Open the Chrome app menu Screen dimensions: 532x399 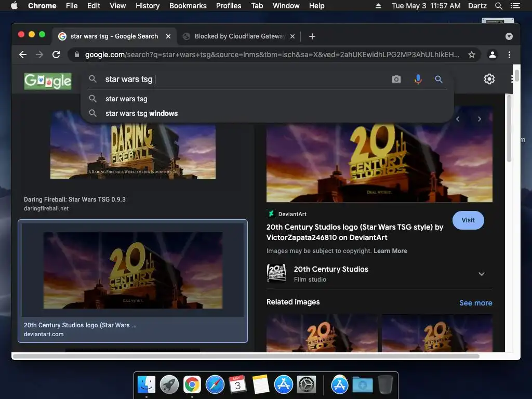(42, 6)
